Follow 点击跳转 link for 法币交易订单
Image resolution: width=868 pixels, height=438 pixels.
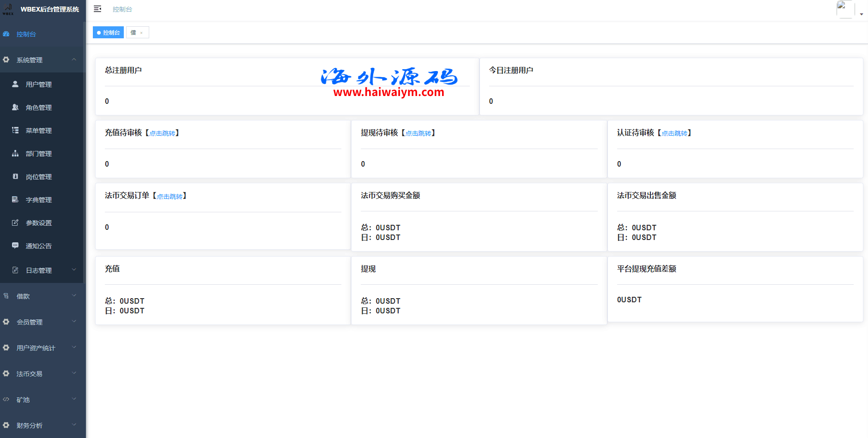[x=170, y=197]
